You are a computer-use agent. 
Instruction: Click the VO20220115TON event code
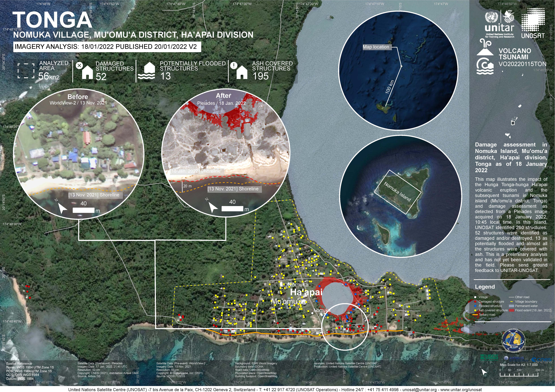(x=522, y=64)
